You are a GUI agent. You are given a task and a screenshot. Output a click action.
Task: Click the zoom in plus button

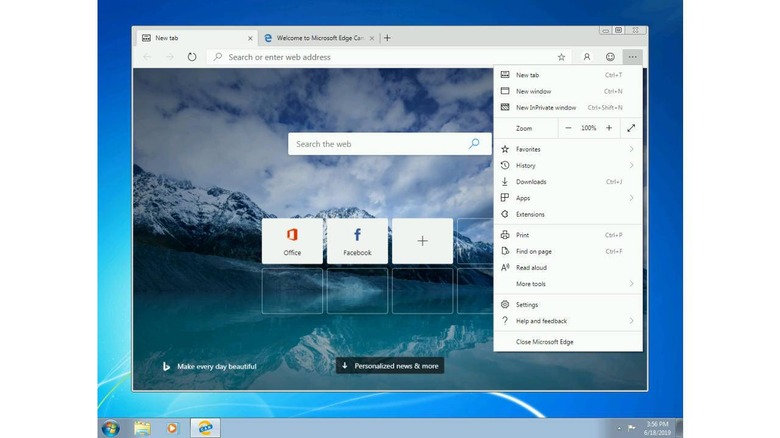pos(609,128)
